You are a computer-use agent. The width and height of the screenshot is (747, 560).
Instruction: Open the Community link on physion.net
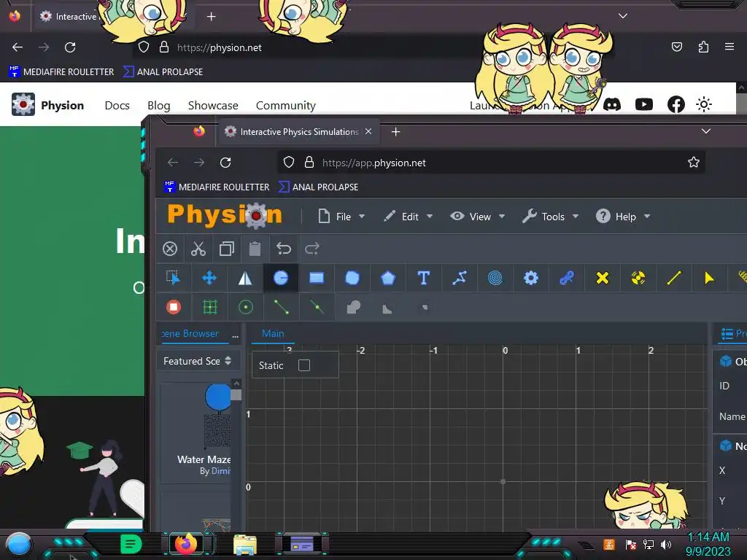286,105
